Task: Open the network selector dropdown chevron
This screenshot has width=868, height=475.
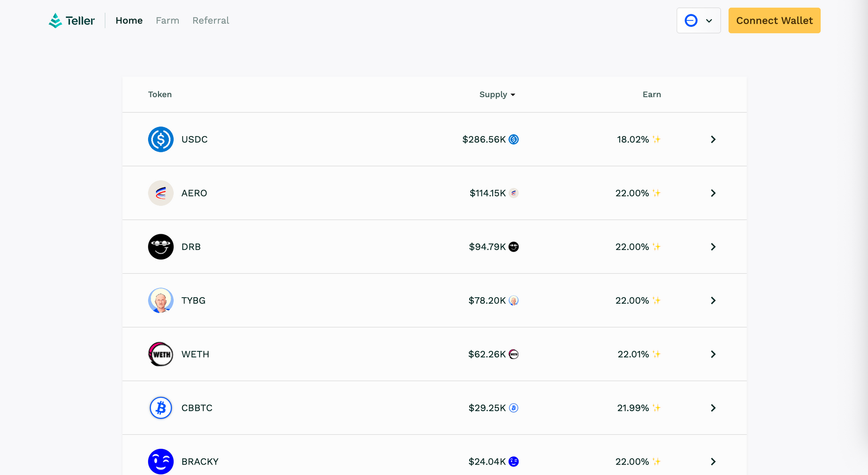Action: point(709,20)
